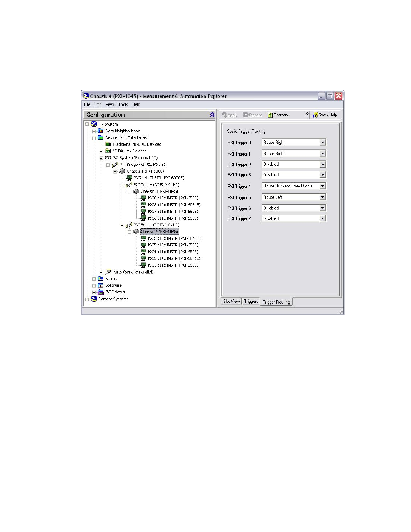Image resolution: width=411 pixels, height=532 pixels.
Task: Click the PXI5::10::INSTR (PXI-6070E) card icon
Action: click(x=143, y=238)
